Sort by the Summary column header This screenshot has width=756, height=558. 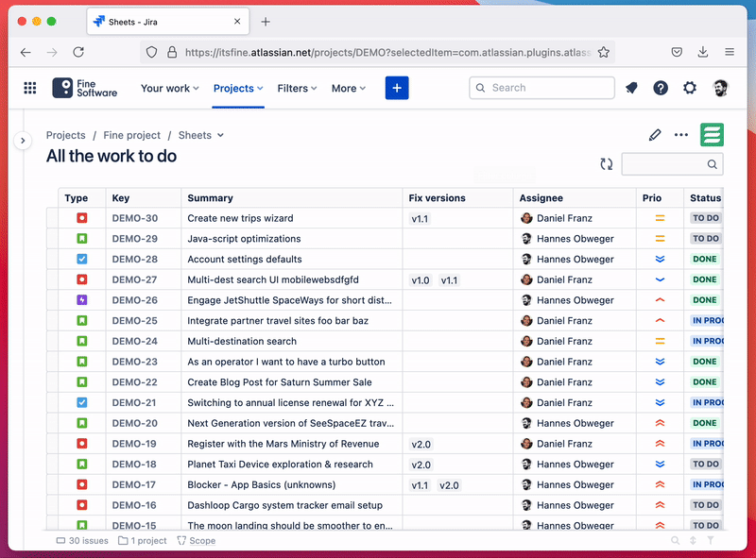210,198
